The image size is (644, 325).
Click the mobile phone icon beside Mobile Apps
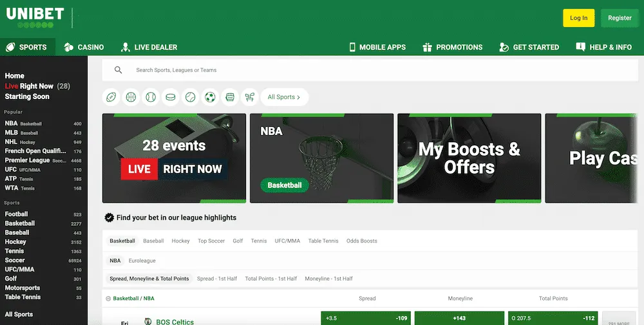point(352,47)
